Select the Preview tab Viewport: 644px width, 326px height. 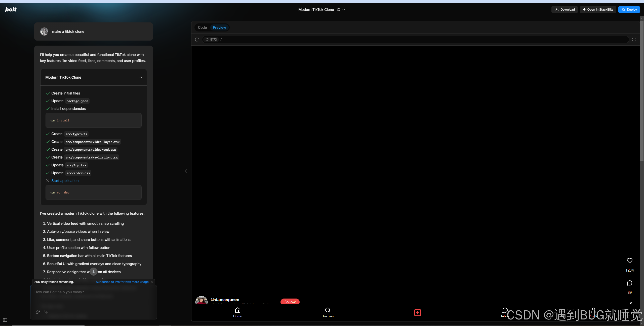pyautogui.click(x=219, y=27)
